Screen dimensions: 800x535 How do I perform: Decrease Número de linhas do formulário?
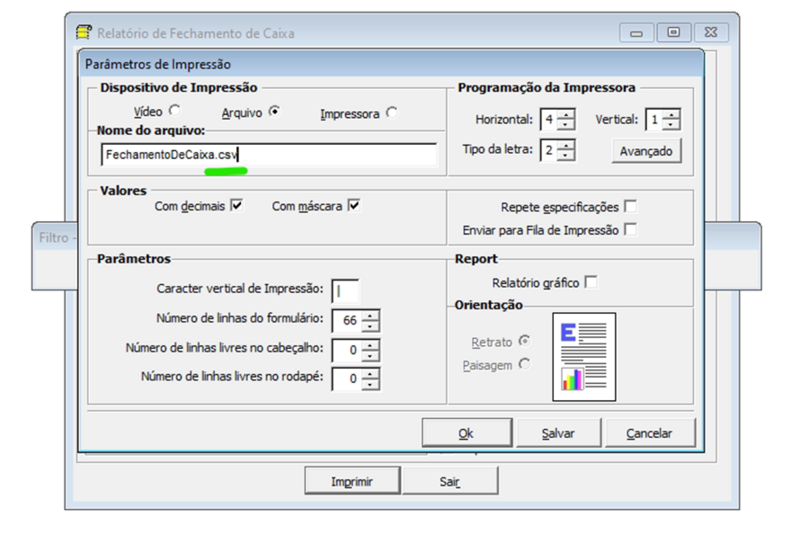(370, 325)
